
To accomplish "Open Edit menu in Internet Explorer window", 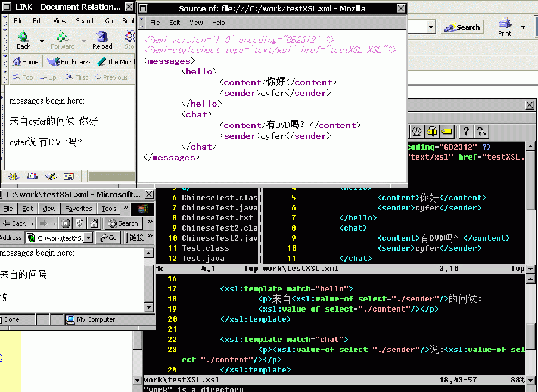I will coord(27,209).
